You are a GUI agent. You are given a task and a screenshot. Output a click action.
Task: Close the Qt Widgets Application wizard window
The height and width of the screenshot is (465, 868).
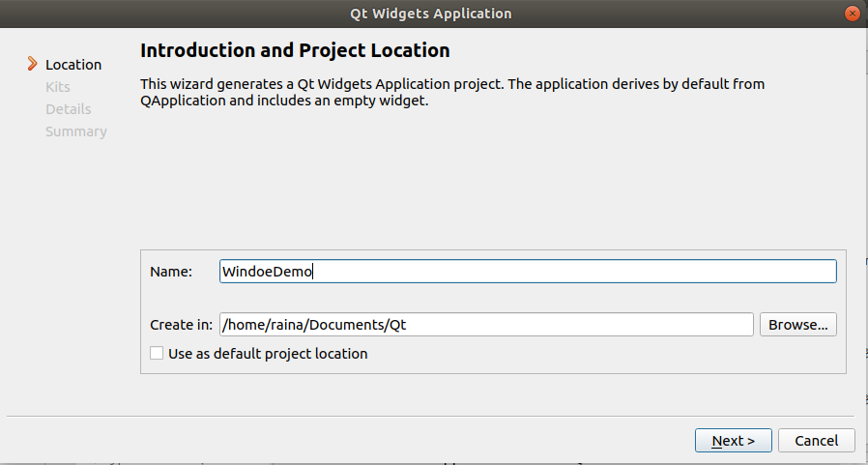pyautogui.click(x=852, y=14)
